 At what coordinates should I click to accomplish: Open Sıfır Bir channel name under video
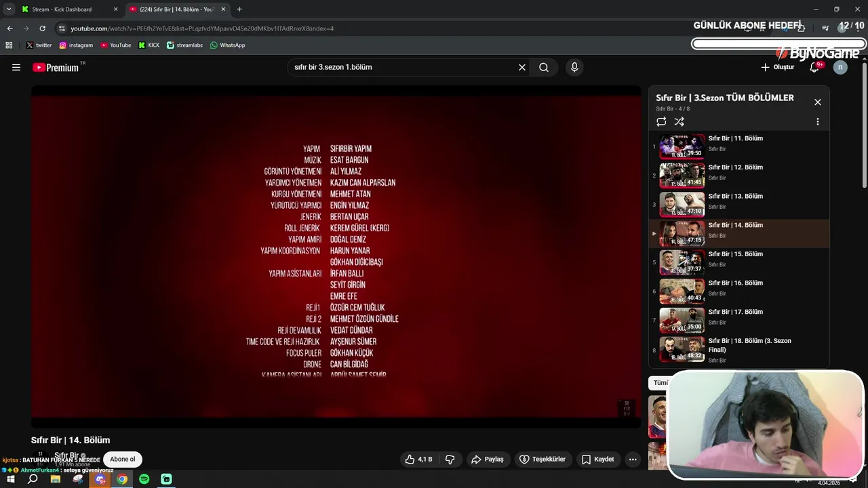point(68,455)
